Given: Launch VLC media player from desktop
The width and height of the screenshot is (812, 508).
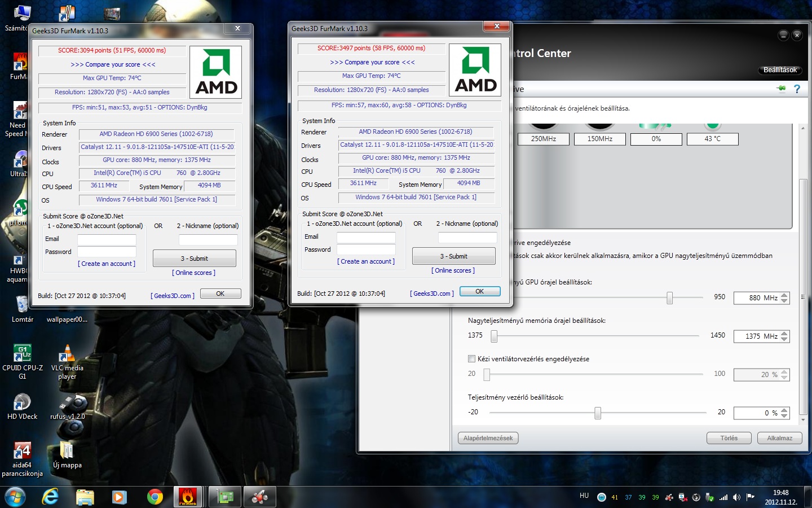Looking at the screenshot, I should pos(67,362).
